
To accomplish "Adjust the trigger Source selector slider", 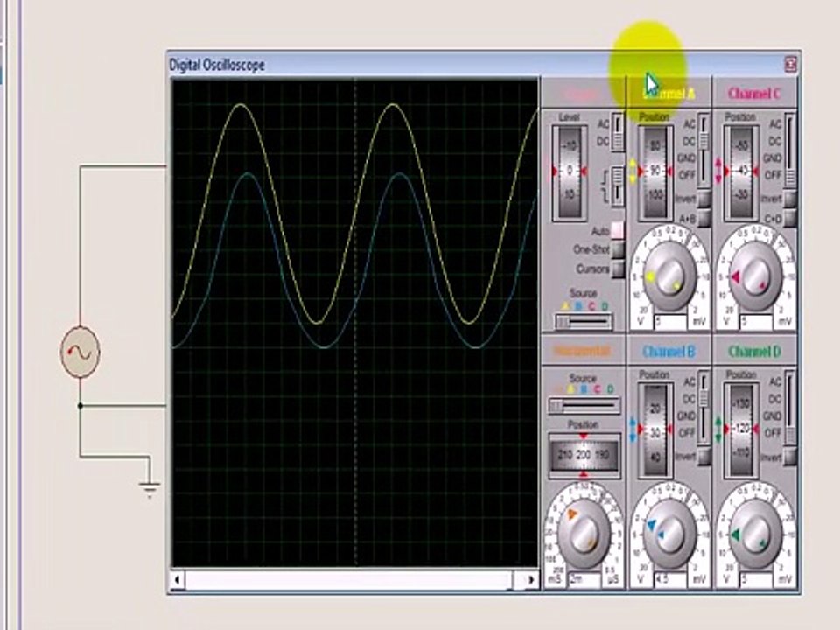I will point(583,322).
